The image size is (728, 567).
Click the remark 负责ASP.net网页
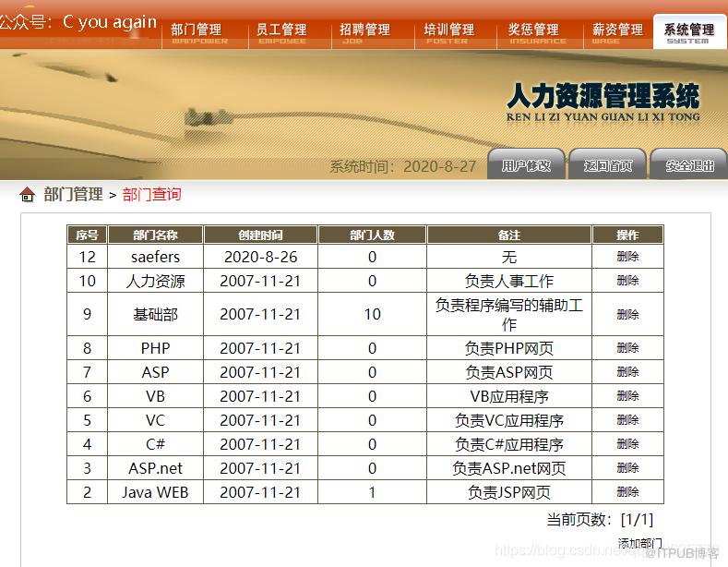pyautogui.click(x=509, y=468)
